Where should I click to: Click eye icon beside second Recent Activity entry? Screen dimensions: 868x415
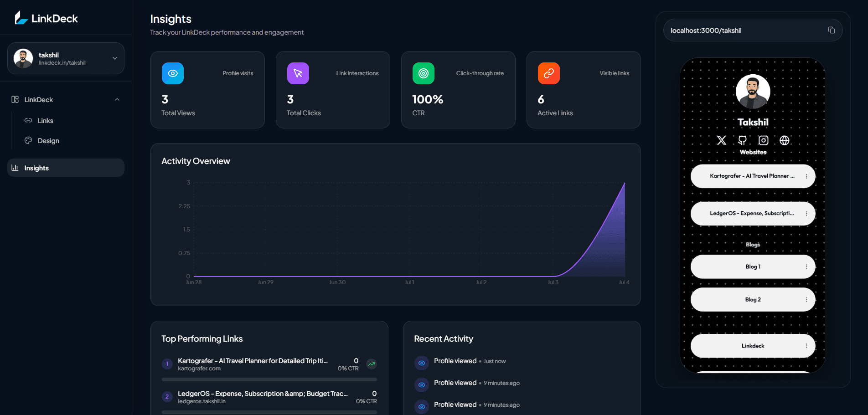point(422,385)
